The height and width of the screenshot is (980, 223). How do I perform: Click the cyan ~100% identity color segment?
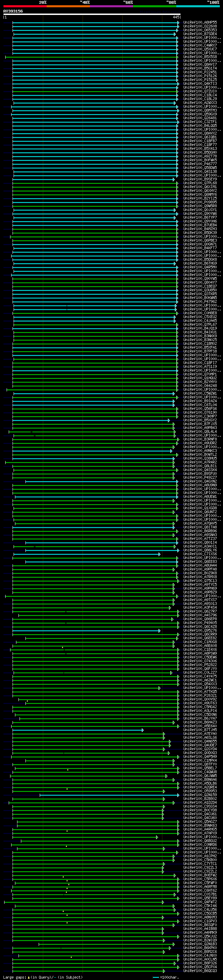pos(198,6)
